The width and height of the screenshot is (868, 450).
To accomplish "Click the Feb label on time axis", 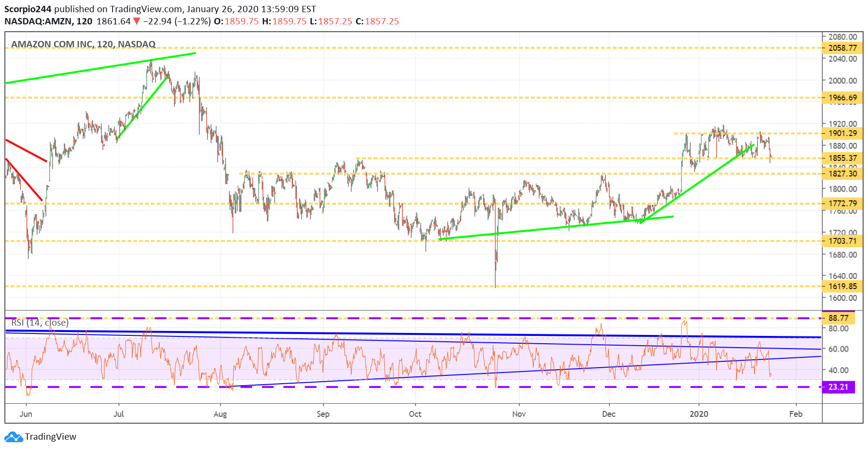I will click(x=795, y=414).
